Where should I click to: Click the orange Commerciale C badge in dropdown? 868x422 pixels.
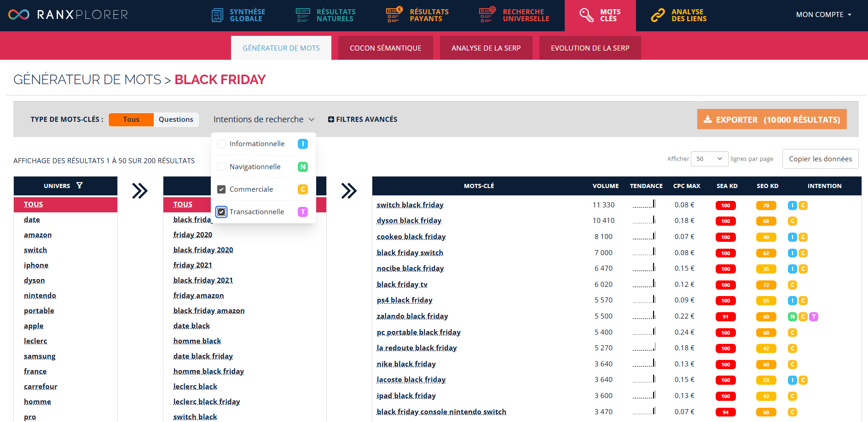tap(303, 189)
